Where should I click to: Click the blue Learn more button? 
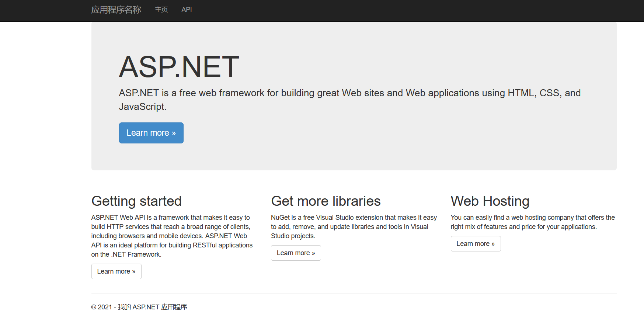151,133
